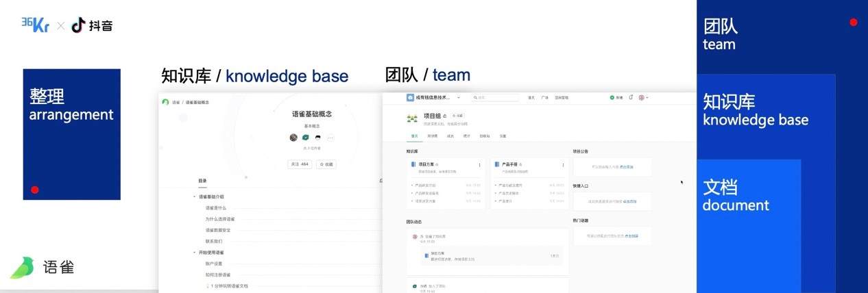
Task: Open the 项目方案 knowledge base card title
Action: [426, 165]
